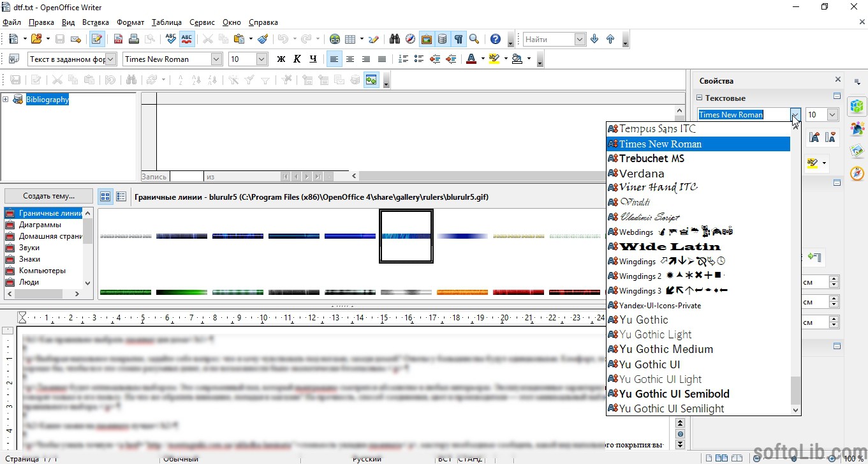
Task: Toggle the Gallery panel button
Action: coord(426,40)
